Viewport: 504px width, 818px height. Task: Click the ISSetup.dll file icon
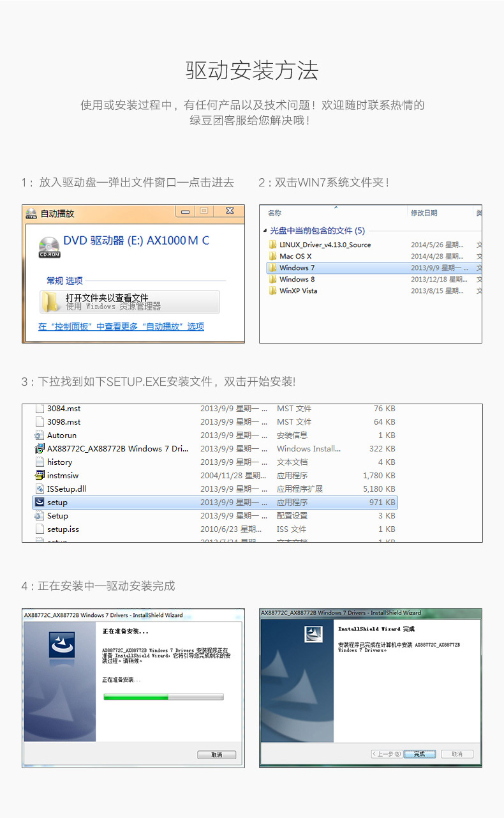point(40,489)
